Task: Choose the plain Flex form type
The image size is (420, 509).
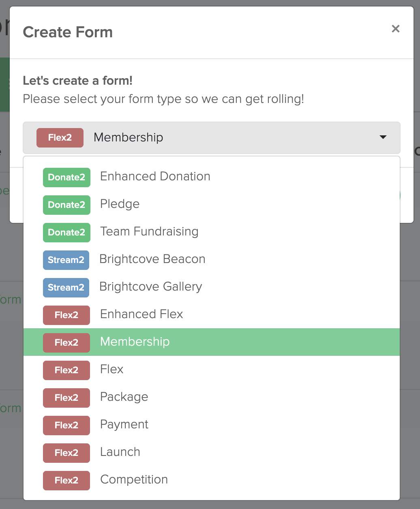Action: coord(111,370)
